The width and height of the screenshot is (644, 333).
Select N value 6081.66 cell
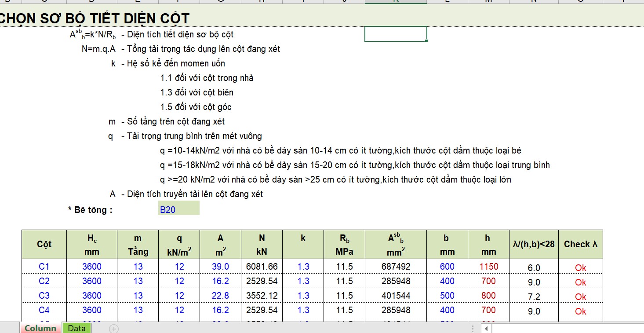tap(262, 267)
